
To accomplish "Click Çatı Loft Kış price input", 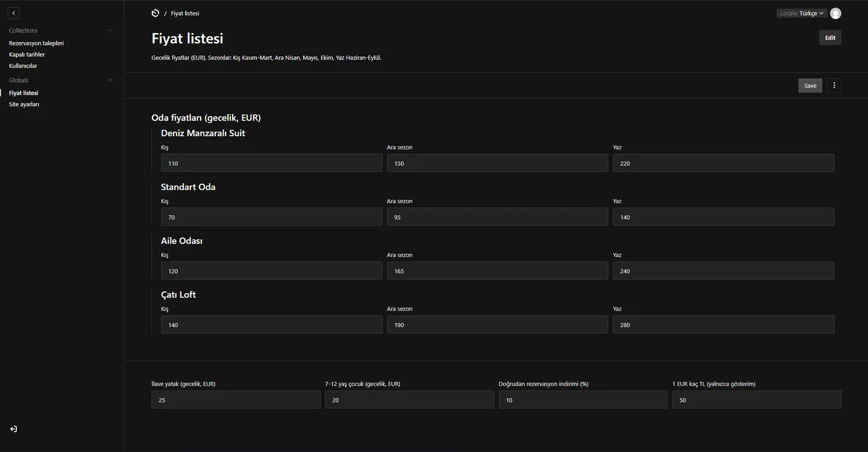I will pyautogui.click(x=271, y=324).
